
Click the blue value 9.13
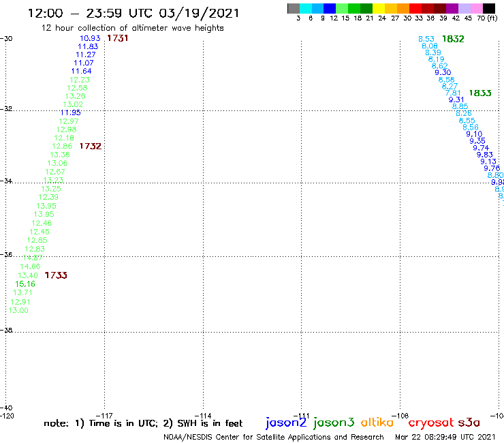(x=488, y=162)
